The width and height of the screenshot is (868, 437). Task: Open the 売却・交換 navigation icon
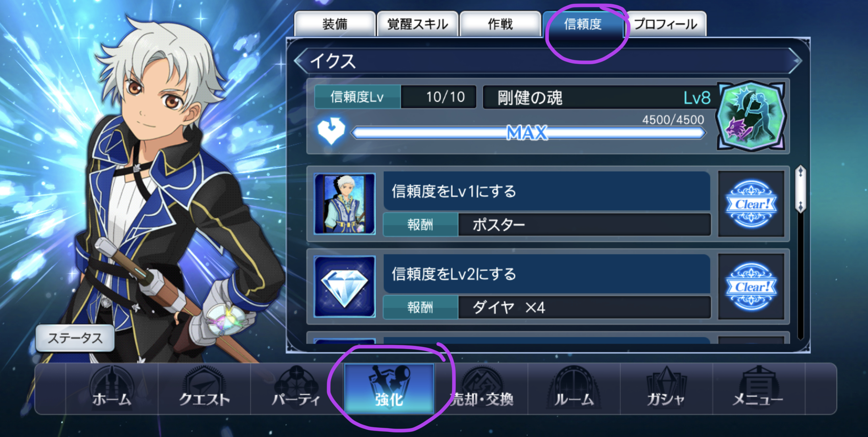tap(481, 389)
